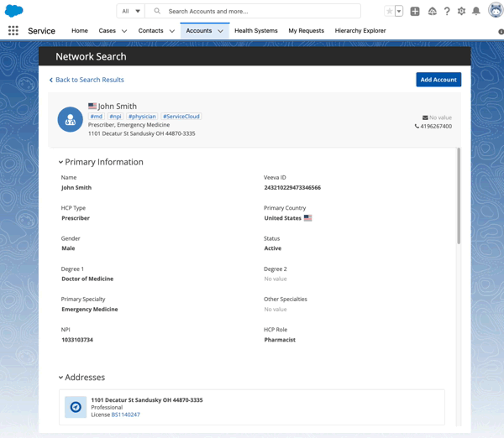Image resolution: width=504 pixels, height=438 pixels.
Task: Collapse the Addresses section
Action: [61, 378]
